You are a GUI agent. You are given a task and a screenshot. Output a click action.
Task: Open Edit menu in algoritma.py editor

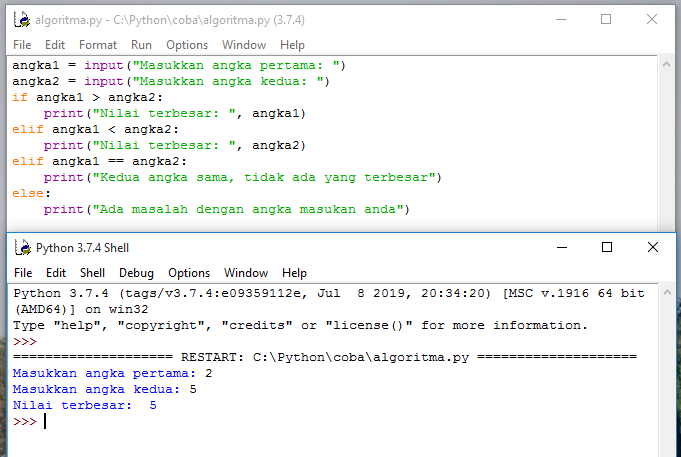pyautogui.click(x=55, y=45)
